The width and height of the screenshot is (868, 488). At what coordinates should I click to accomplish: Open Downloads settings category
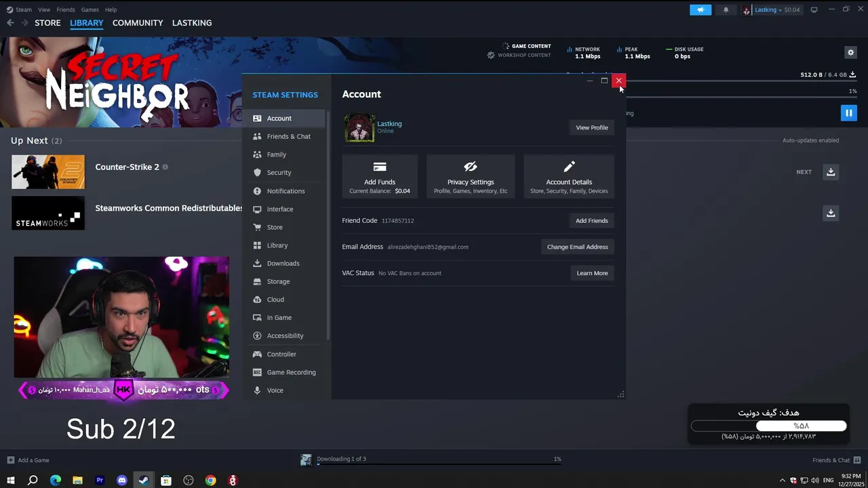(285, 263)
